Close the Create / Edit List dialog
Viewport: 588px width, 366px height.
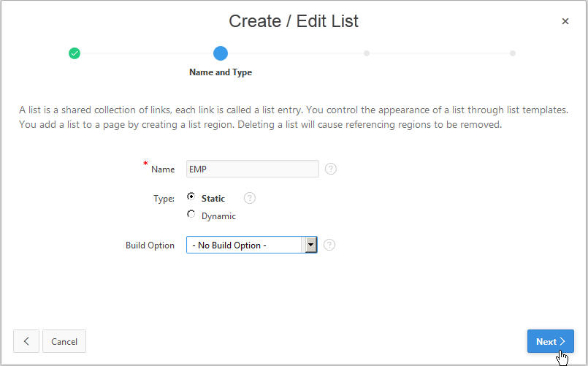pyautogui.click(x=565, y=21)
